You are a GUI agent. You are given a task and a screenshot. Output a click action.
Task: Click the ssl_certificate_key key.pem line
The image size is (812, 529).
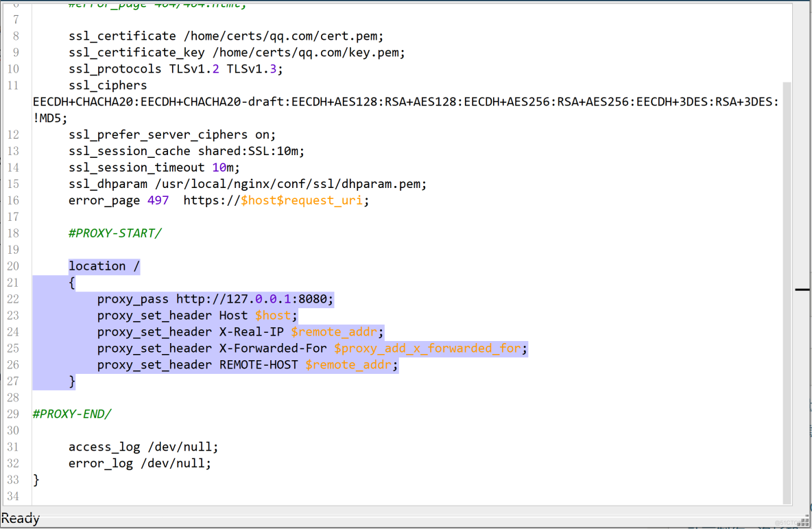pos(237,53)
